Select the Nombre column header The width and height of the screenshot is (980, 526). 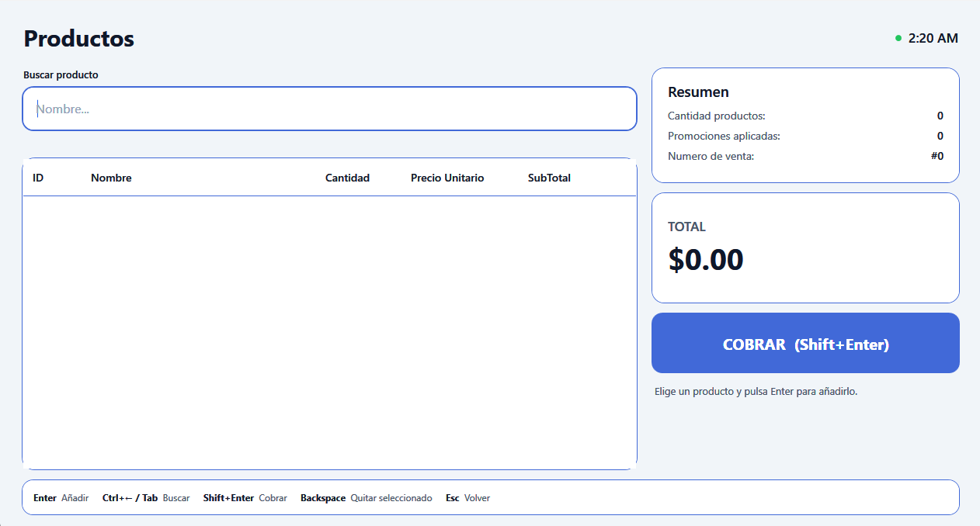tap(111, 178)
